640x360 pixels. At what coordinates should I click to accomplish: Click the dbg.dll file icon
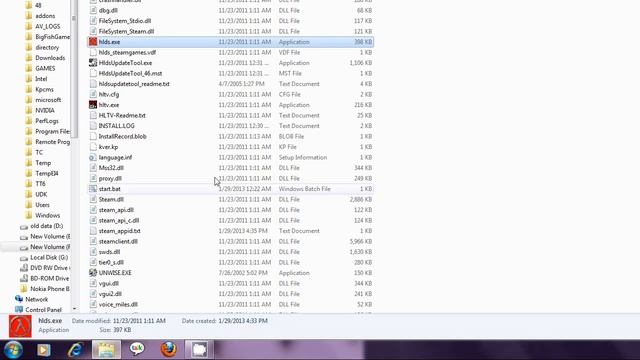tap(93, 10)
